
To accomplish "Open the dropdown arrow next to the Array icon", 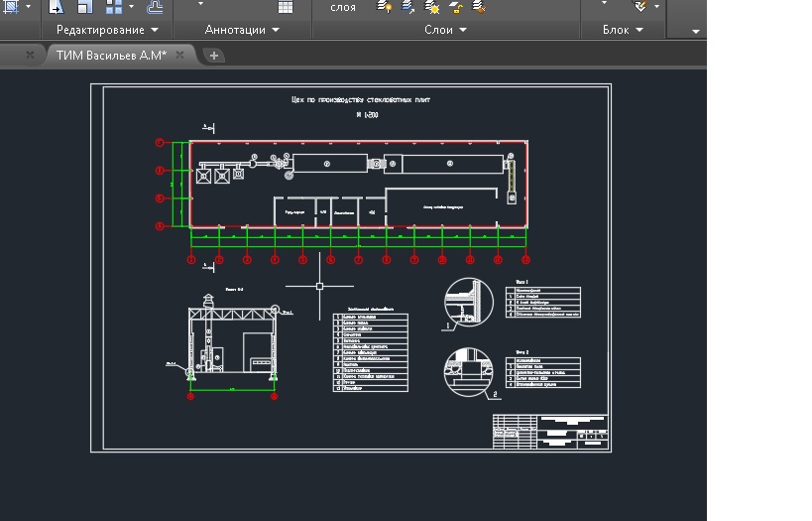I will 131,6.
